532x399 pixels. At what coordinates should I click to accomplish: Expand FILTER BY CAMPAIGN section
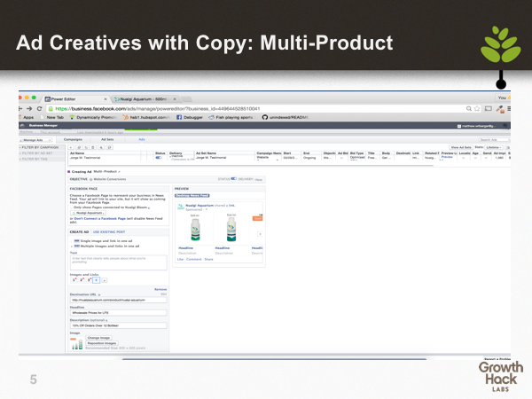[x=39, y=147]
